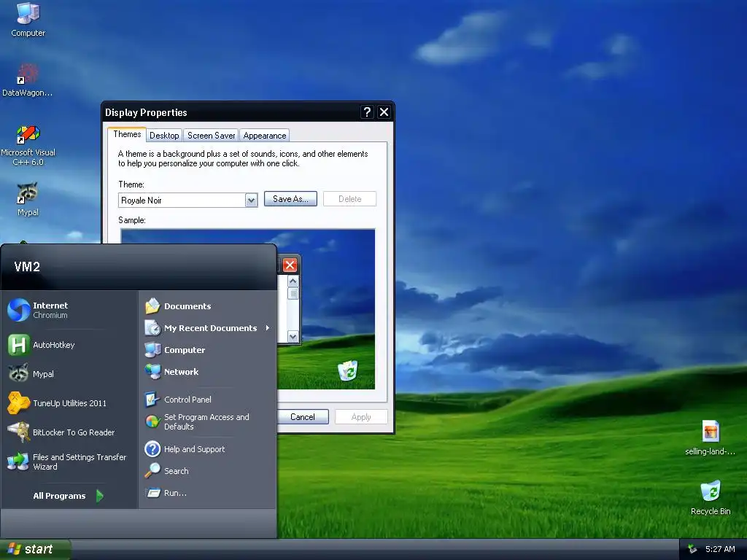Select the Recycle Bin on the desktop
The height and width of the screenshot is (560, 747).
711,498
